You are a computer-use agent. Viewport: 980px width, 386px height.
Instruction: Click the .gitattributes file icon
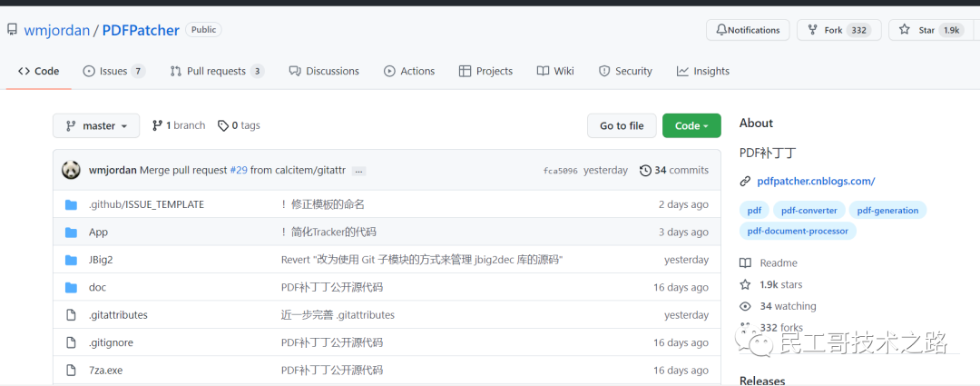72,314
